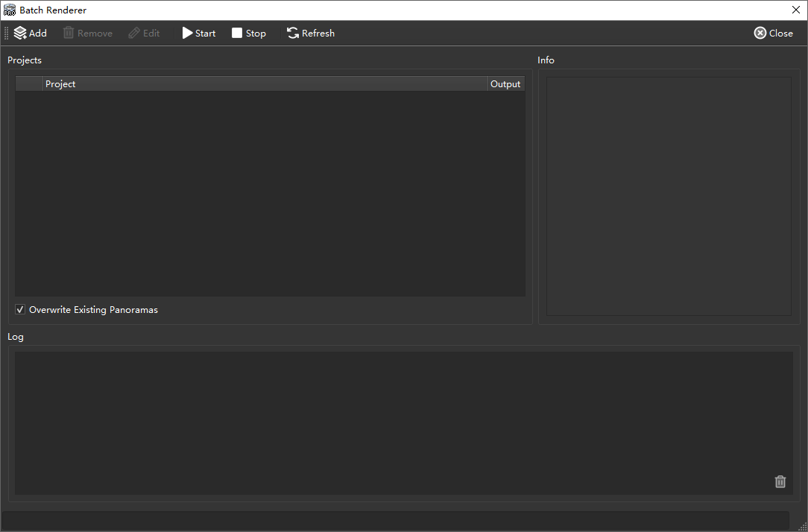Click the Batch Renderer app icon
This screenshot has height=532, width=808.
pyautogui.click(x=9, y=10)
